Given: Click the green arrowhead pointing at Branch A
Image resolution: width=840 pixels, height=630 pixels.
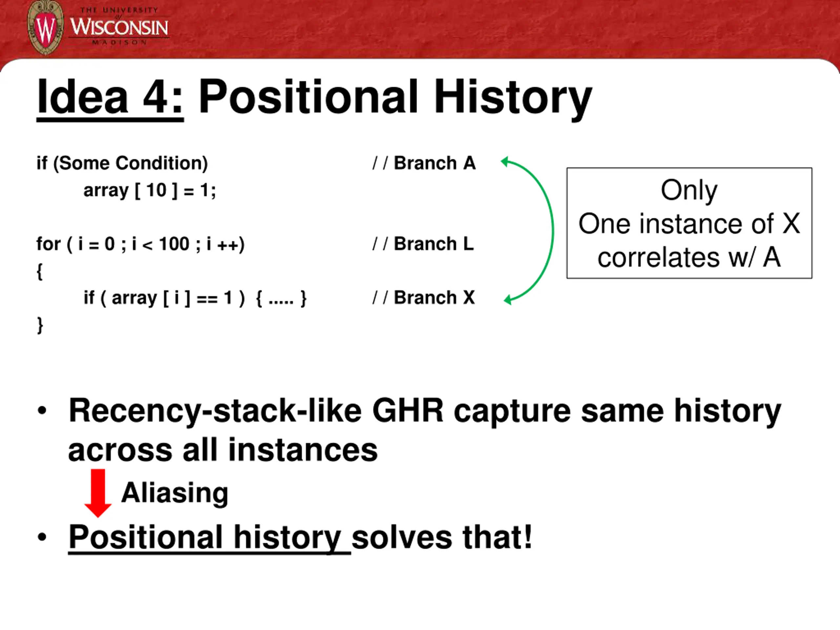Looking at the screenshot, I should pos(505,162).
